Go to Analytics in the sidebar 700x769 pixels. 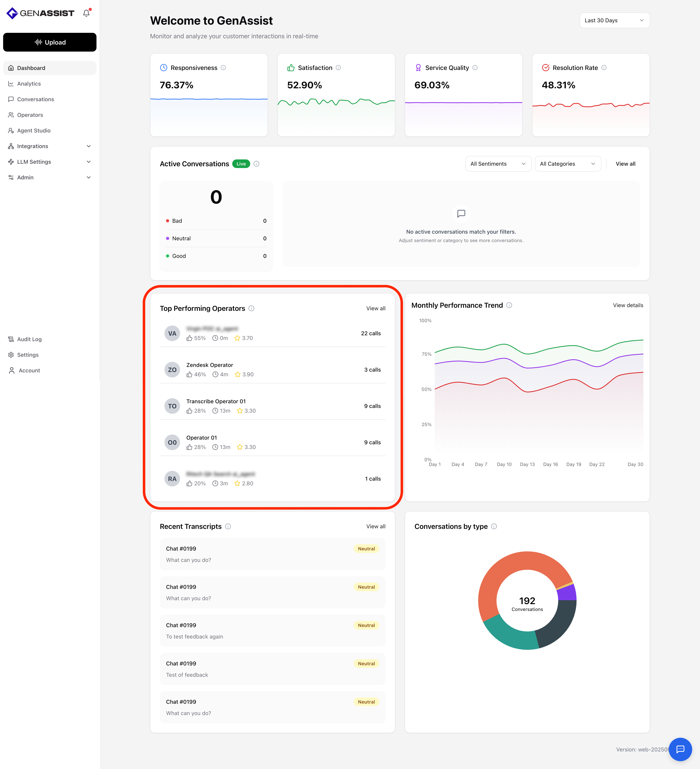tap(29, 84)
